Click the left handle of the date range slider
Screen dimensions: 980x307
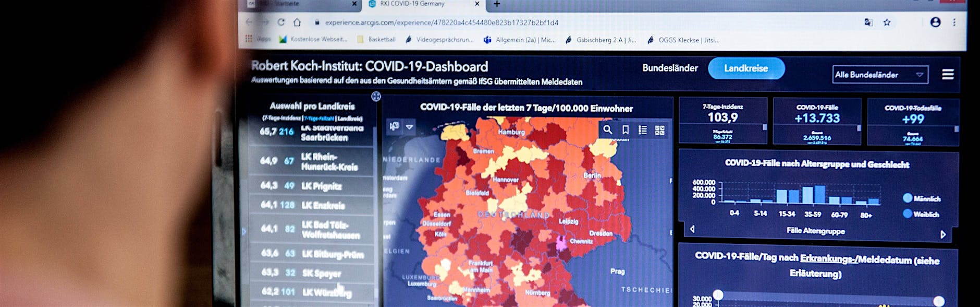click(x=718, y=296)
